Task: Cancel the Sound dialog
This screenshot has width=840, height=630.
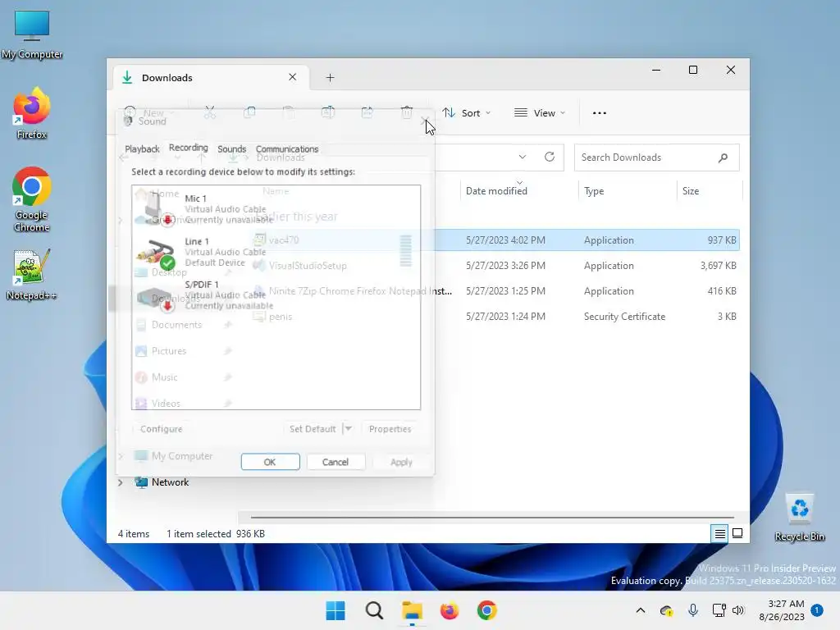Action: 336,462
